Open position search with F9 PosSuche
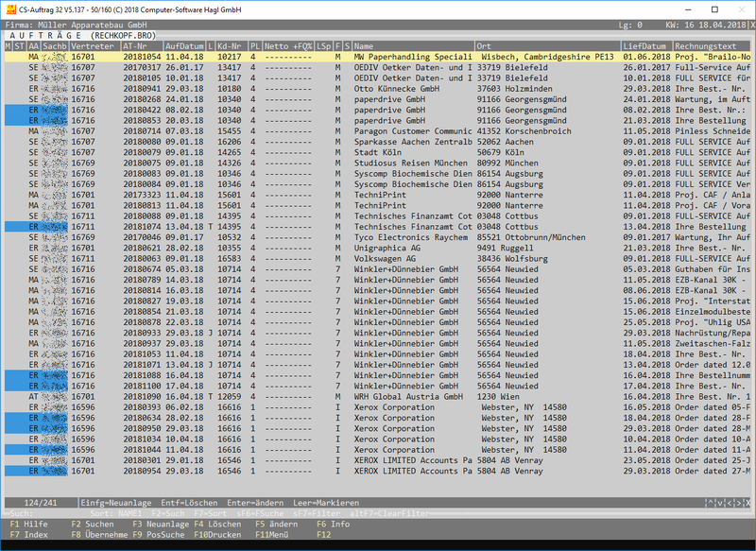Screen dimensions: 756x551 157,534
